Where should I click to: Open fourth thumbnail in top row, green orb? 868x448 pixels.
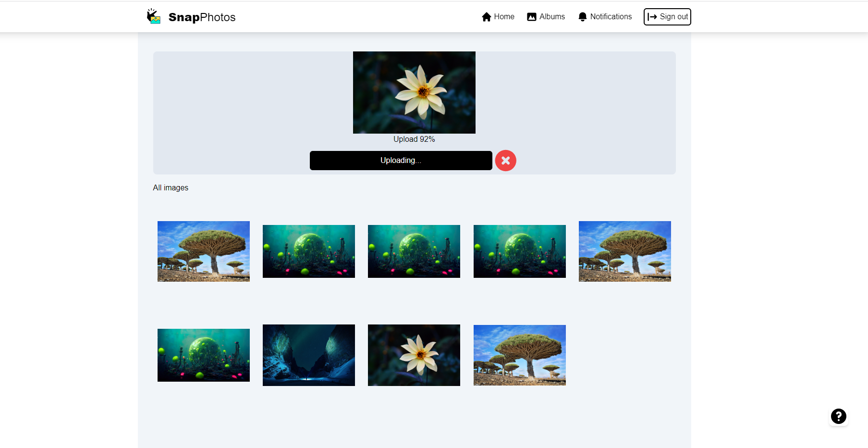(520, 251)
